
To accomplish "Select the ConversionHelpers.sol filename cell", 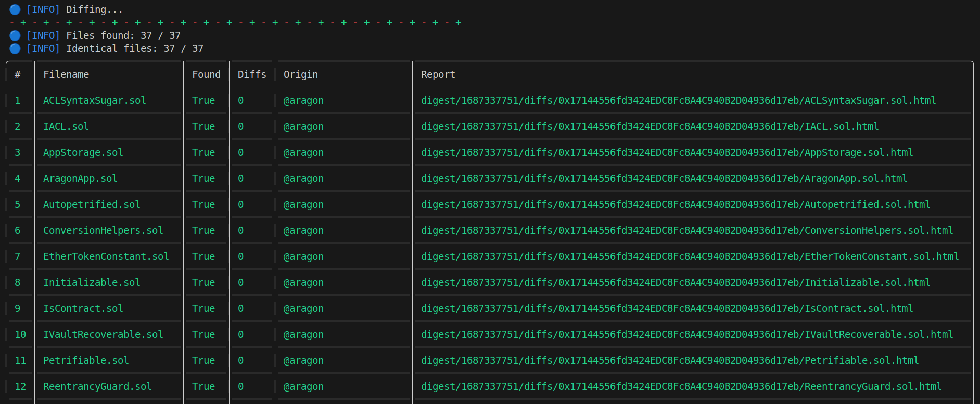I will point(103,230).
